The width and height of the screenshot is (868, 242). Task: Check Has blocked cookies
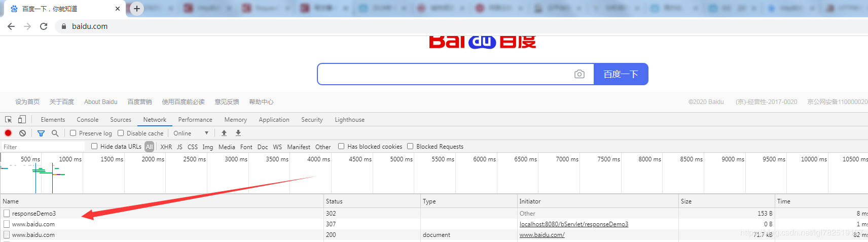pyautogui.click(x=341, y=146)
